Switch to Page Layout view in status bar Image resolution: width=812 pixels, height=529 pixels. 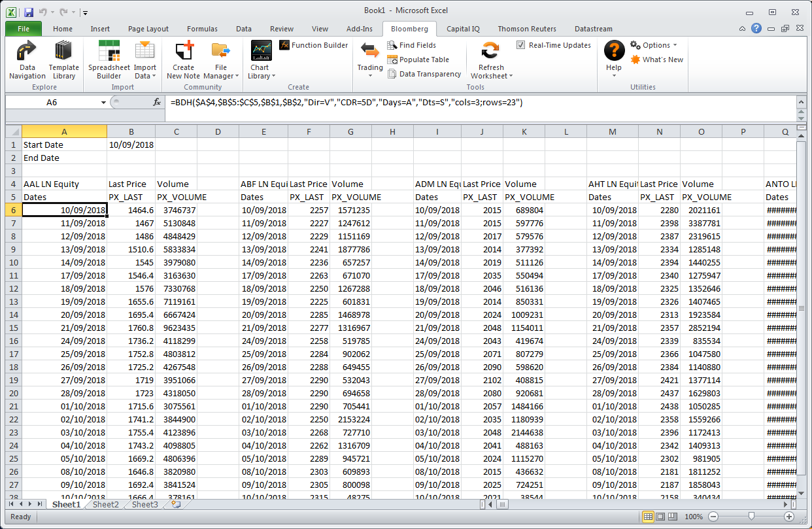662,517
